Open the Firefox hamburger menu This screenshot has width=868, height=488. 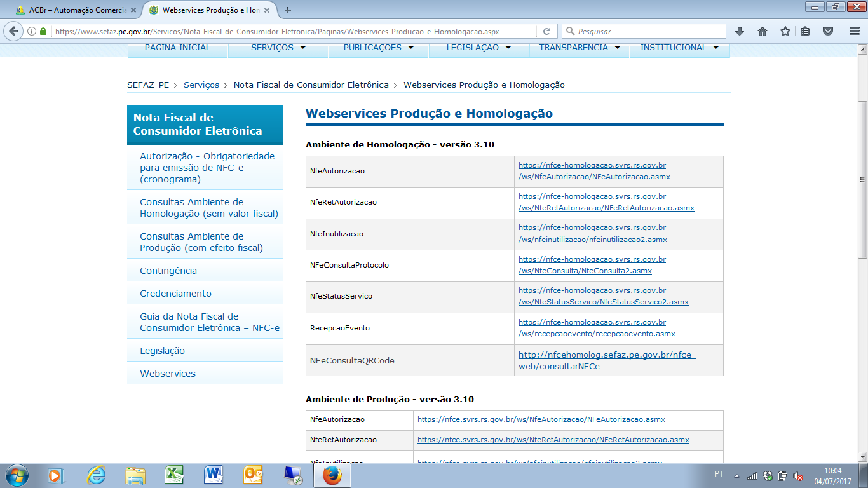pyautogui.click(x=854, y=31)
